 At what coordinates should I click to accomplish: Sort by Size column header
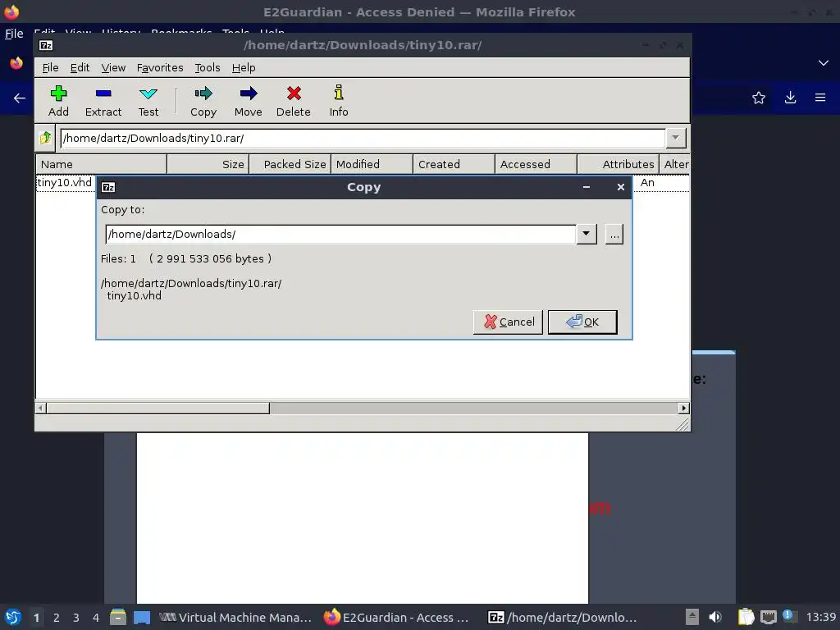pos(208,164)
